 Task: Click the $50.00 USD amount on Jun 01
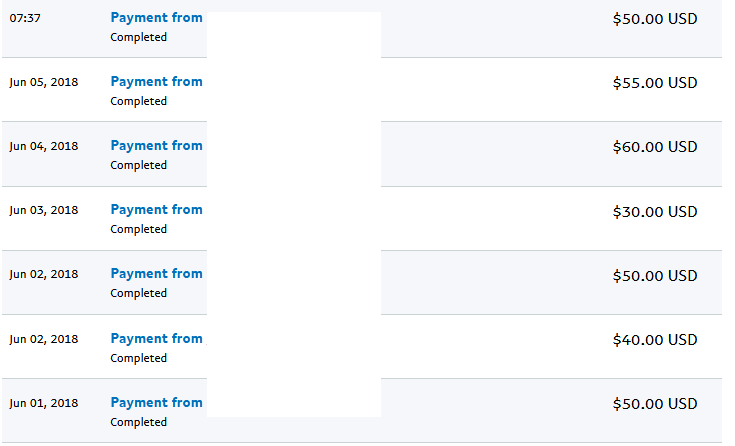tap(655, 404)
